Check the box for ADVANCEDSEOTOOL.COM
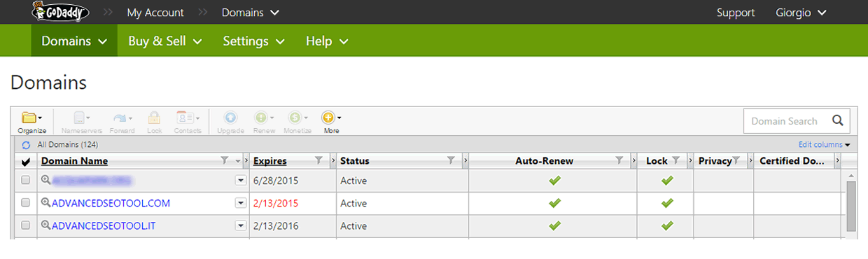Image resolution: width=868 pixels, height=259 pixels. [26, 203]
